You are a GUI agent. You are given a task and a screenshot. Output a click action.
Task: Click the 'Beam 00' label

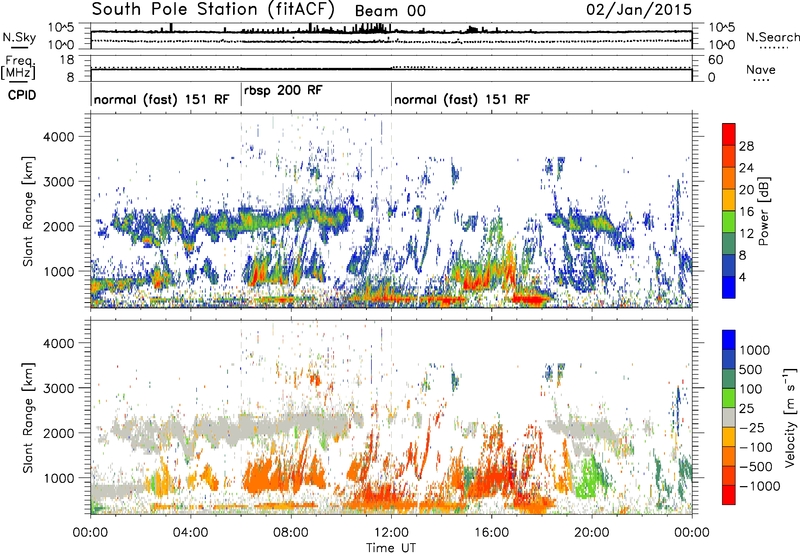click(x=390, y=11)
